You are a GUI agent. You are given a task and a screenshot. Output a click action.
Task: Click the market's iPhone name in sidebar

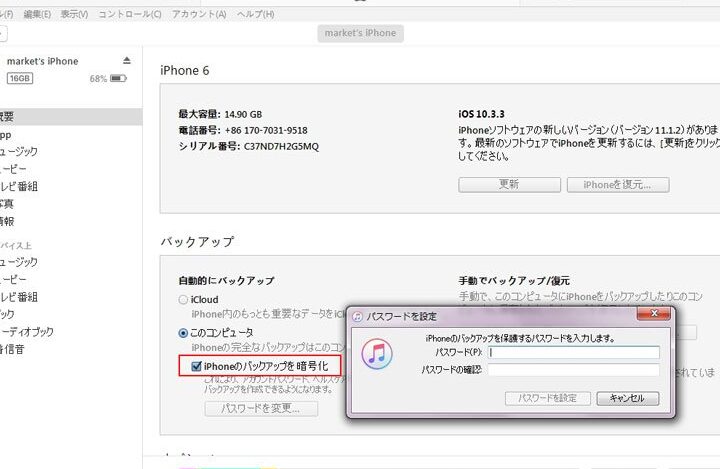pos(43,61)
